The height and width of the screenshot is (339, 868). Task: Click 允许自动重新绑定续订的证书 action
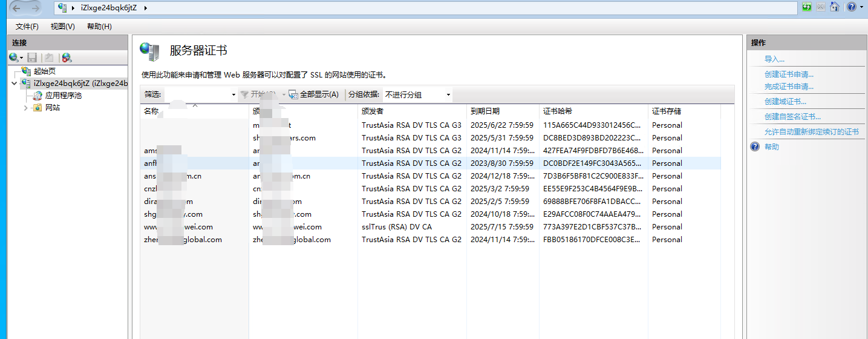[811, 132]
